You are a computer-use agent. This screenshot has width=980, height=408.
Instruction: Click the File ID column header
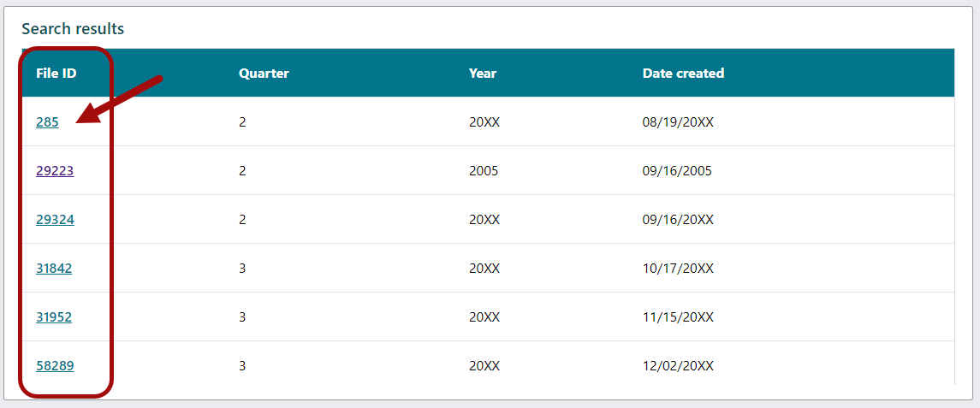56,74
